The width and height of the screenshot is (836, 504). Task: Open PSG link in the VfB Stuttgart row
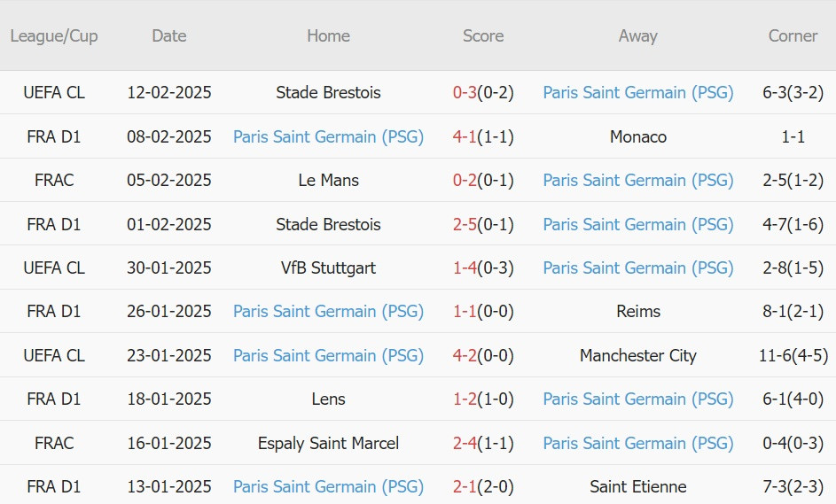coord(637,268)
